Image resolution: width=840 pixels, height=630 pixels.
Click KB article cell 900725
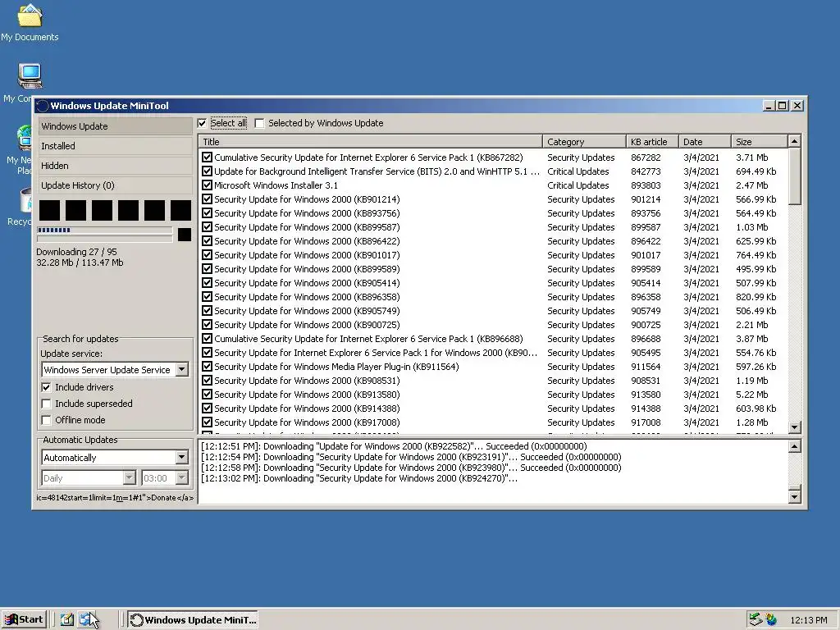click(646, 325)
